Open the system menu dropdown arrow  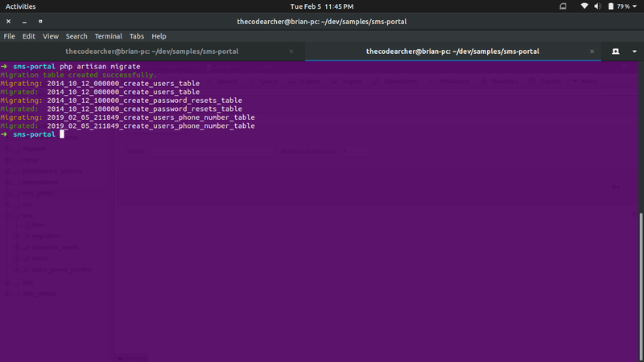(x=634, y=6)
